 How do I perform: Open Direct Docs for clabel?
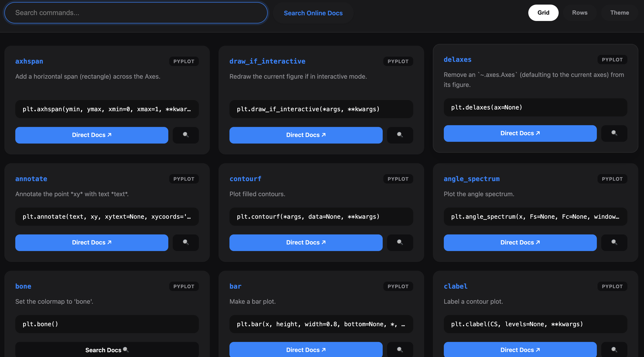pos(520,350)
